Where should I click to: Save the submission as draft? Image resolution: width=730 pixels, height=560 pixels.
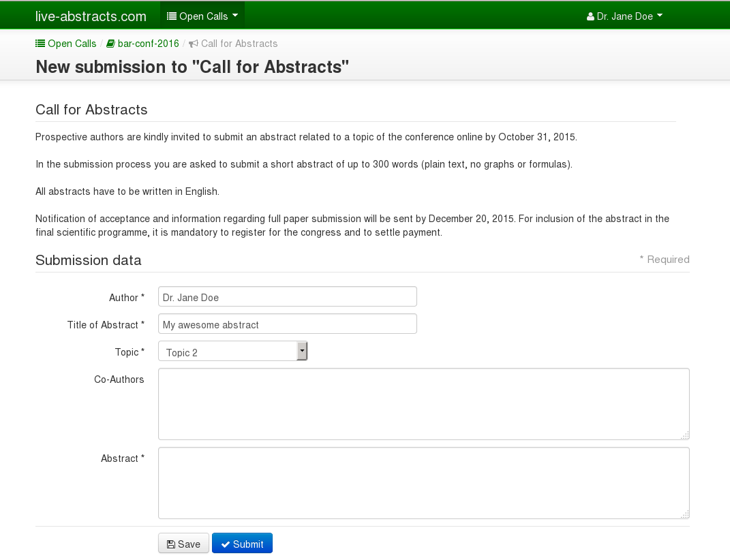coord(183,544)
